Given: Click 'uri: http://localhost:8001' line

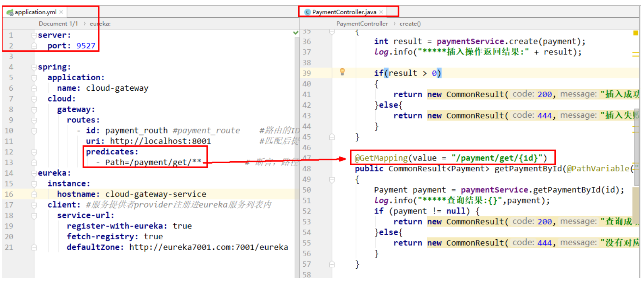Looking at the screenshot, I should pyautogui.click(x=148, y=141).
